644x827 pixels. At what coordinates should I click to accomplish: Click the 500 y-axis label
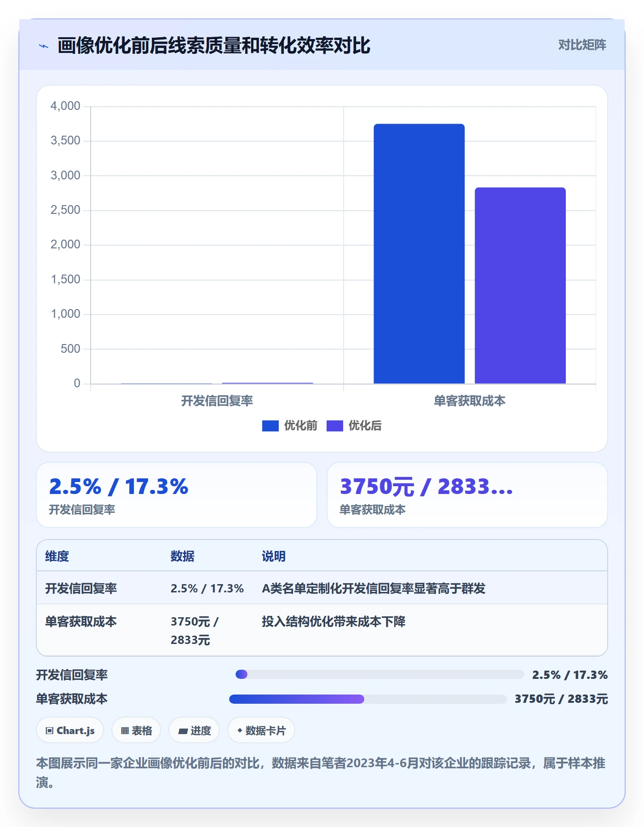pyautogui.click(x=70, y=349)
